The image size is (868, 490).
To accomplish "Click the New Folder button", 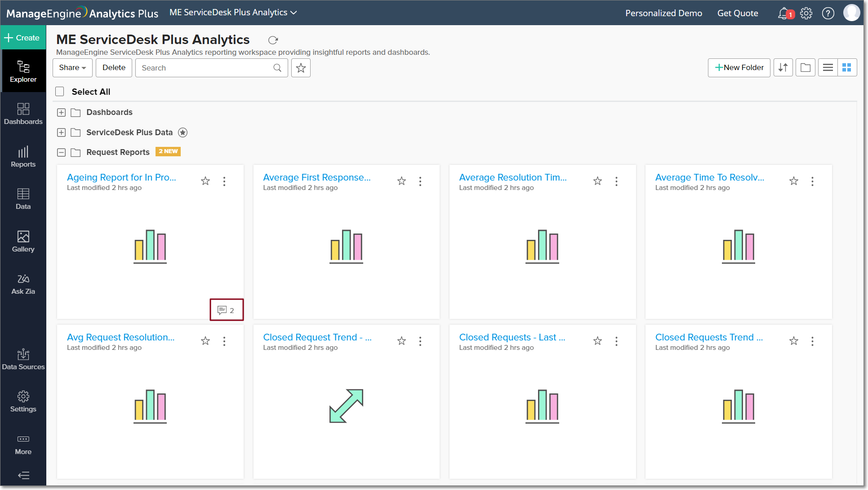I will click(x=739, y=67).
